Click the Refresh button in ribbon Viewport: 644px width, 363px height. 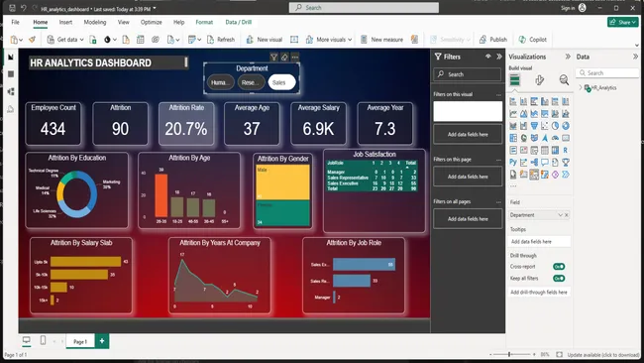coord(221,40)
